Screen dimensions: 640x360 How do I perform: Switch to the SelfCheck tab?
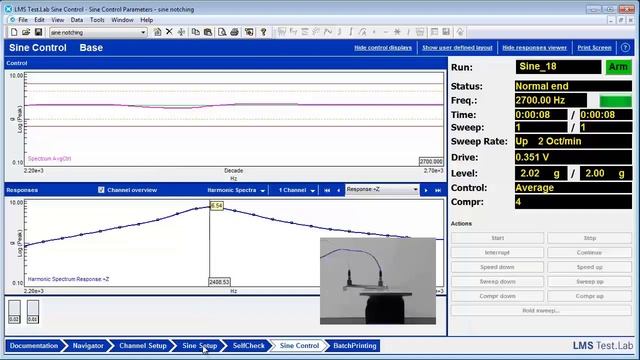pos(249,346)
